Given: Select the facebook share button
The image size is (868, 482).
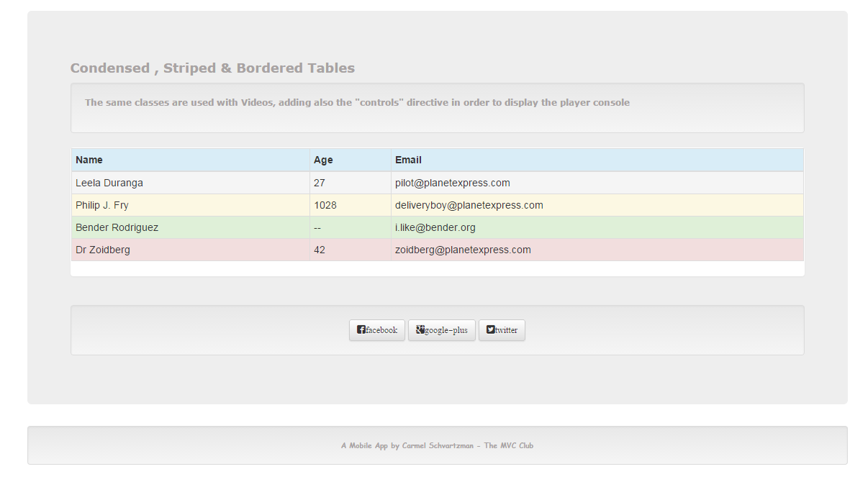Looking at the screenshot, I should (x=376, y=329).
